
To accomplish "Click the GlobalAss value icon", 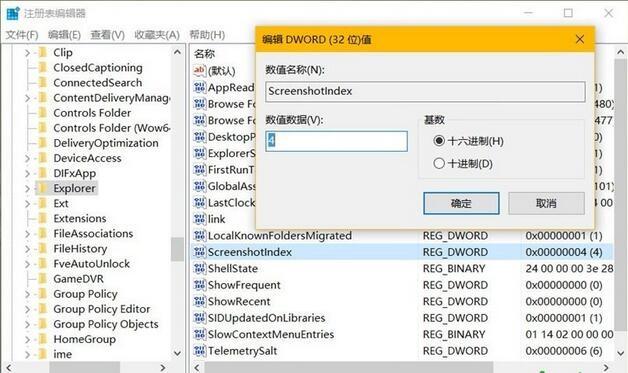I will coord(199,186).
